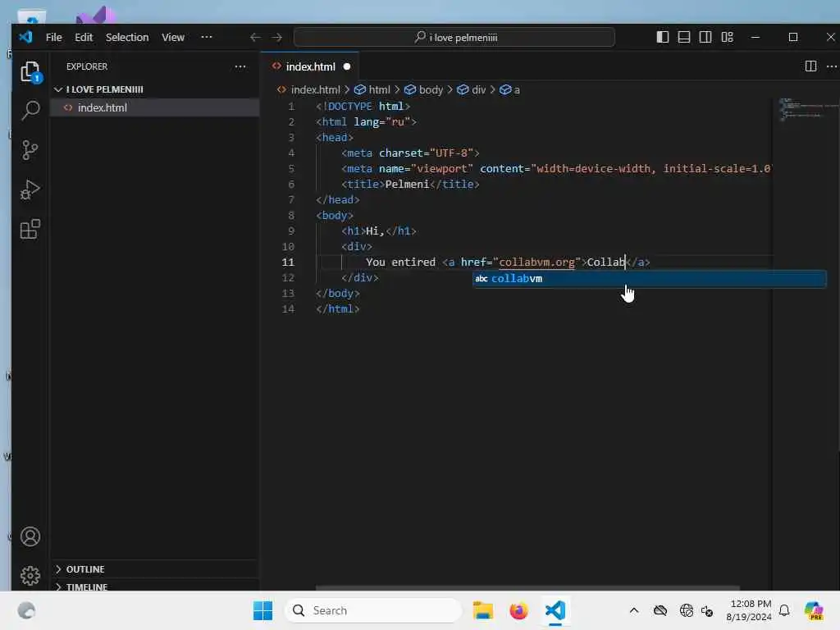
Task: Click the Hi, heading text on line 9
Action: coord(375,231)
